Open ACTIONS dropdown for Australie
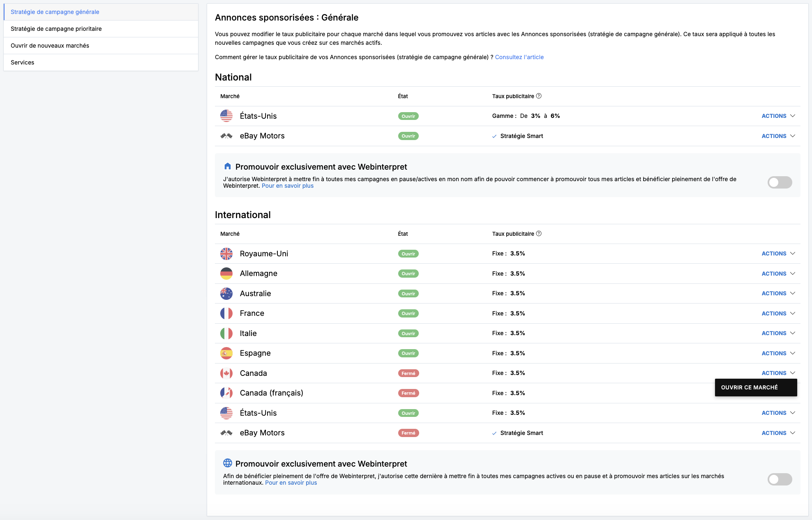Image resolution: width=812 pixels, height=520 pixels. point(778,293)
